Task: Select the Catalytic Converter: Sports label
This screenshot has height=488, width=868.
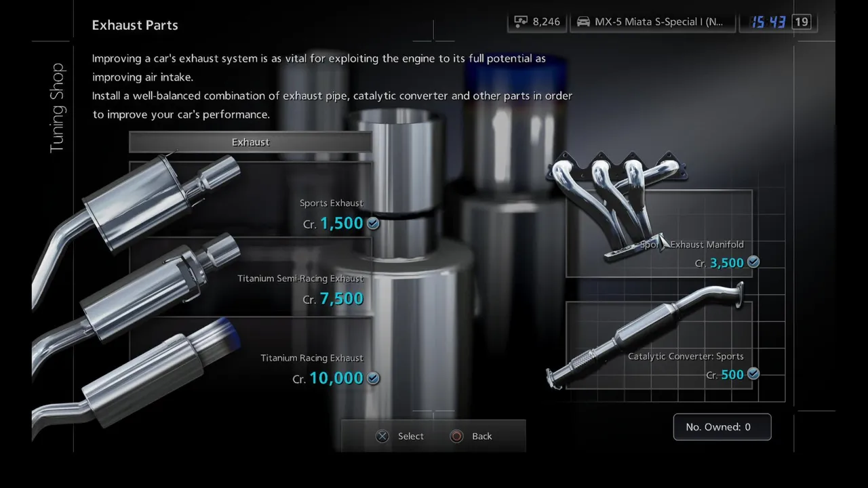Action: click(686, 357)
